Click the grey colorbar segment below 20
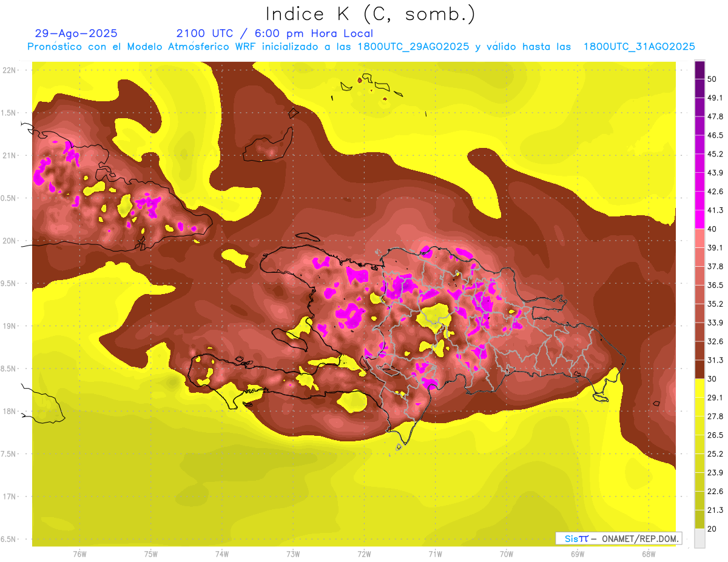Screen dimensions: 728x562 (699, 538)
